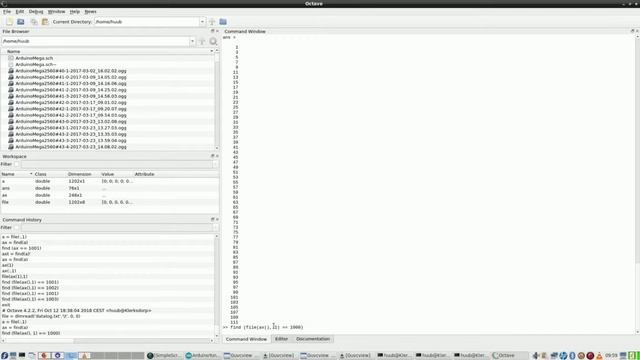Click the File Browser up-directory arrow
Viewport: 640px width, 360px height.
202,41
